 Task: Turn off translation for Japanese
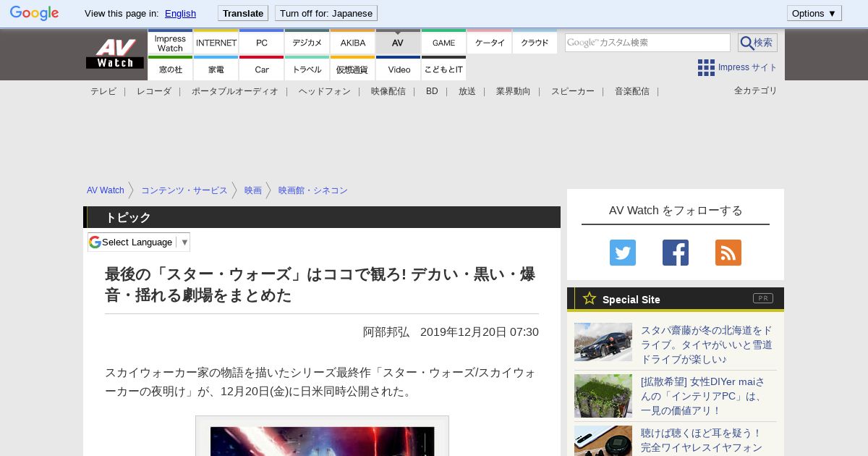tap(326, 13)
